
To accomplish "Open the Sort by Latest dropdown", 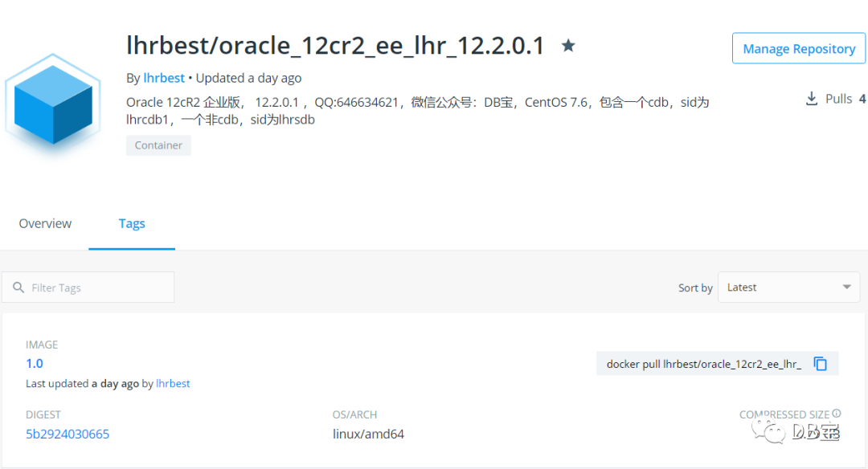I will coord(788,287).
